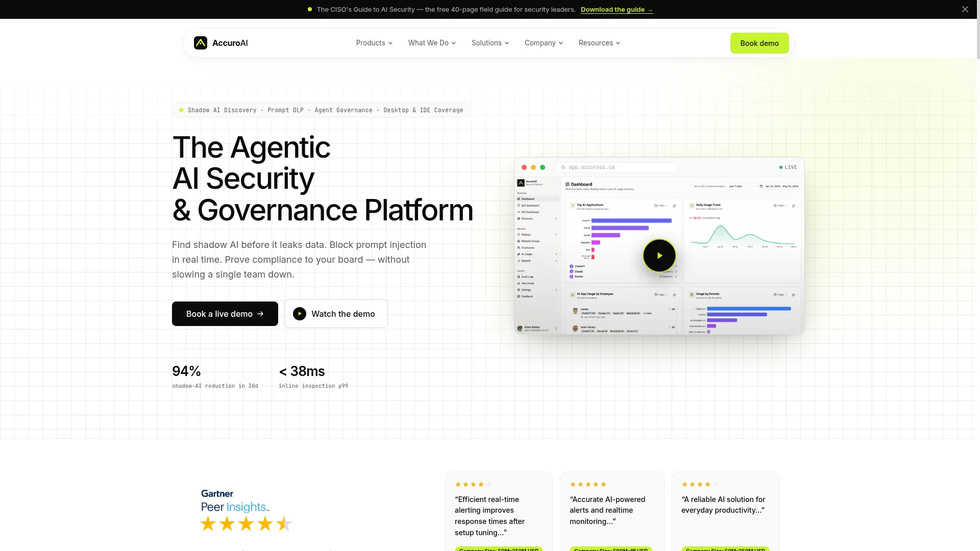Click the star rating on third review

(700, 484)
